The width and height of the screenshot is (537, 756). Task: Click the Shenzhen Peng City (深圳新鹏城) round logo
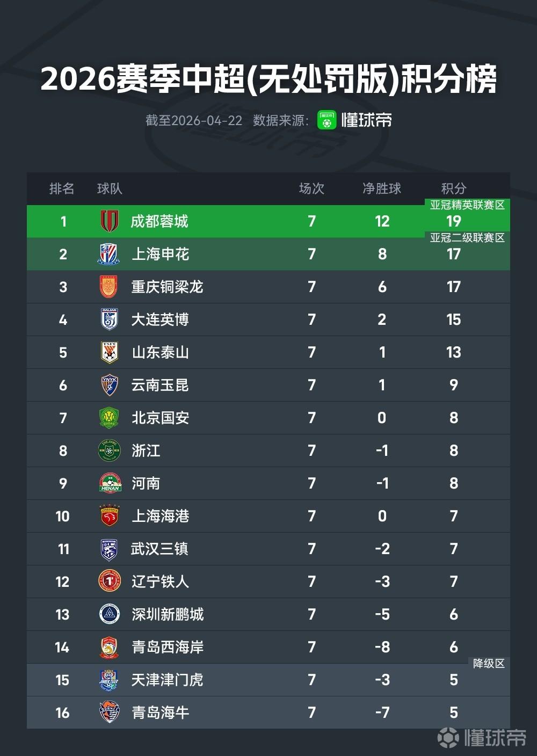(110, 614)
